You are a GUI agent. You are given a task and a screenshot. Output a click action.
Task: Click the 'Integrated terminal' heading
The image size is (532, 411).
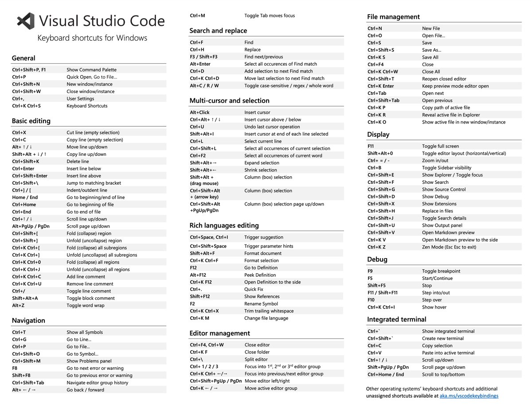397,319
